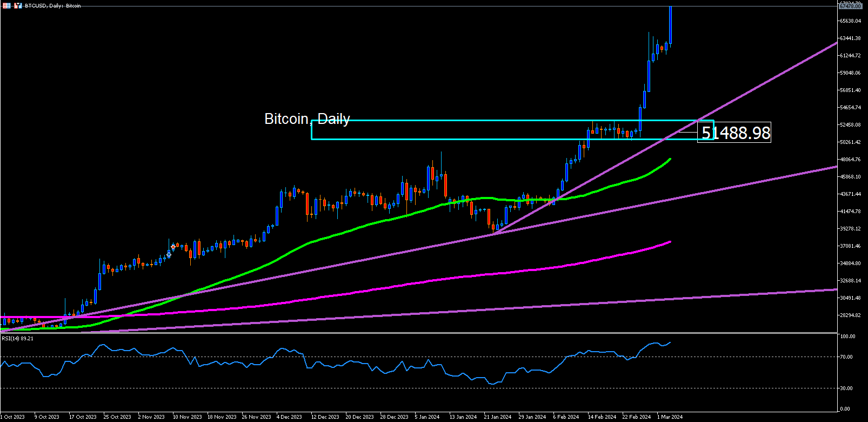Click the current price tag 67478.00
The width and height of the screenshot is (868, 422).
tap(850, 6)
